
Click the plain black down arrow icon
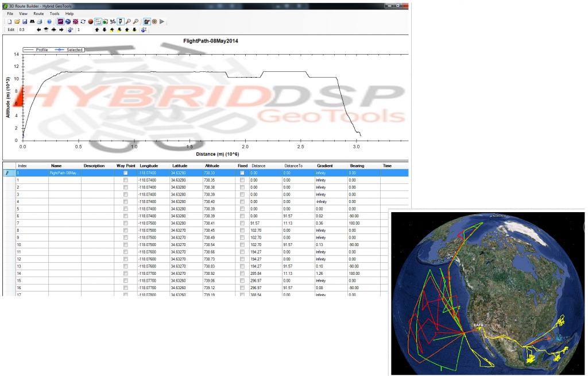coord(105,30)
